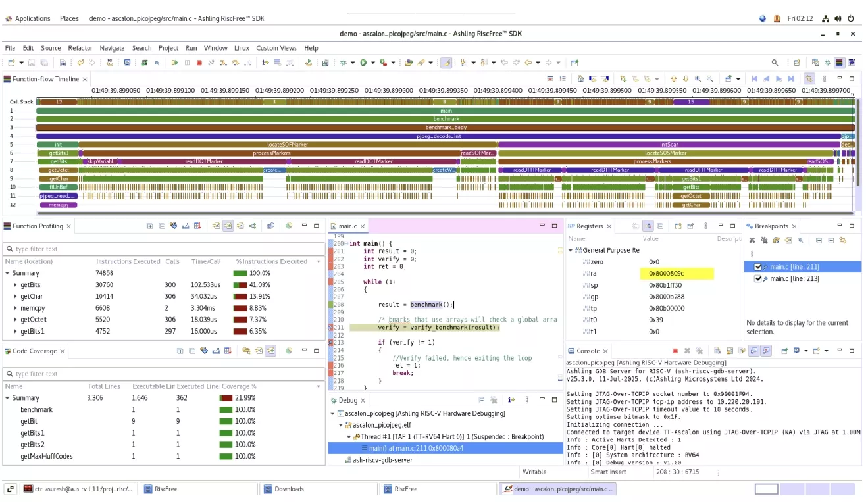Collapse Thread #1 node in Debug view

tap(349, 436)
